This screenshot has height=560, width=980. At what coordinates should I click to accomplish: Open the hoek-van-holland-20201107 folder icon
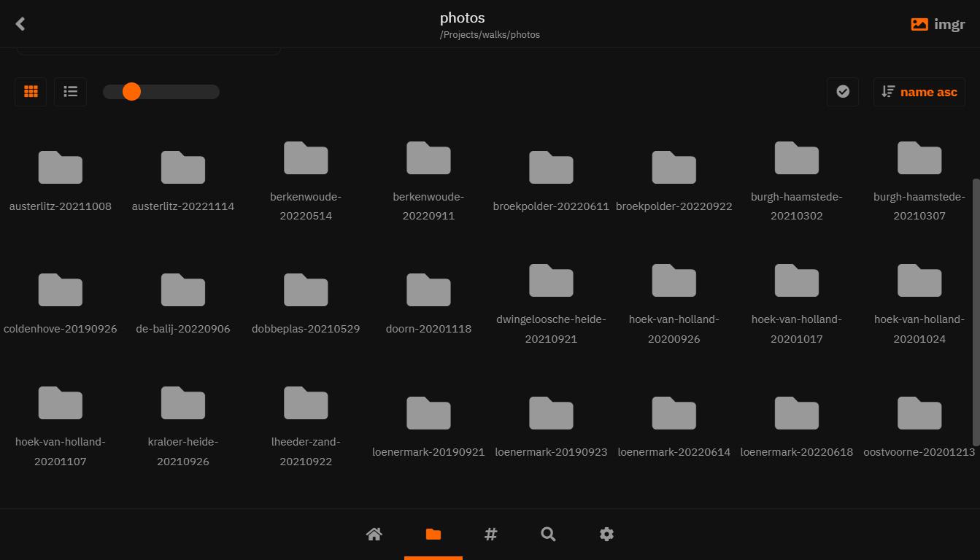click(61, 402)
